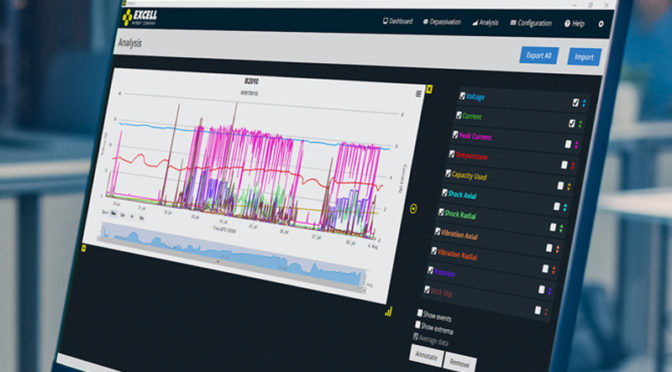
Task: Click the yellow square icon at chart bottom-left corner
Action: tap(84, 248)
